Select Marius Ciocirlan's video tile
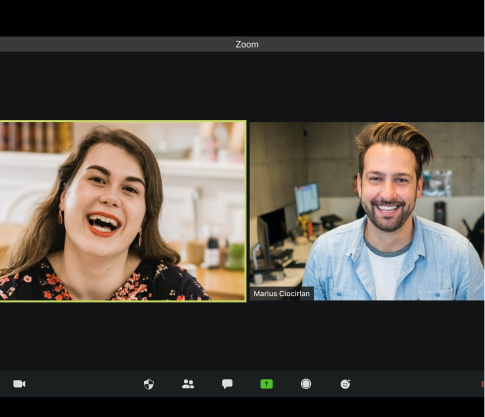The height and width of the screenshot is (417, 485). [x=367, y=211]
